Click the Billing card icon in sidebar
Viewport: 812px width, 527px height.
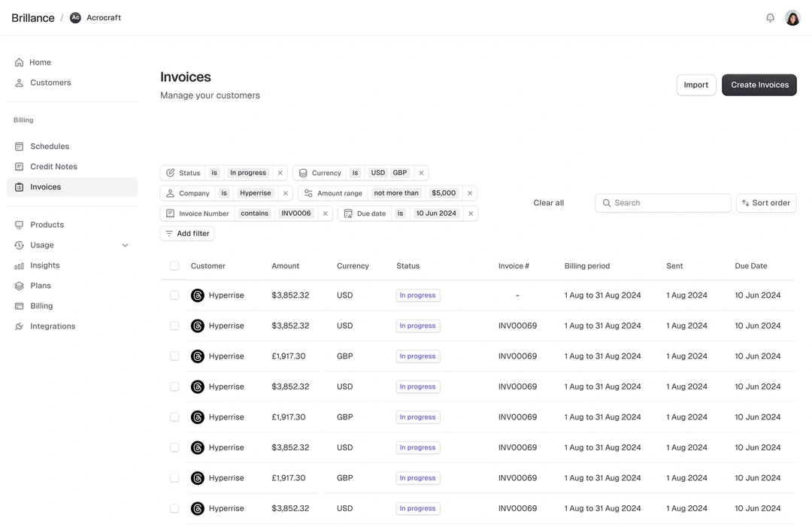19,306
